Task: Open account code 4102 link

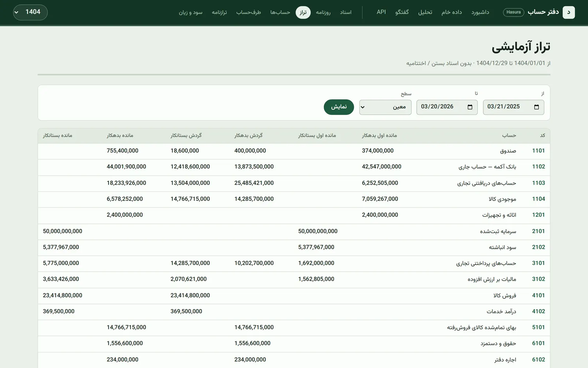Action: coord(538,311)
